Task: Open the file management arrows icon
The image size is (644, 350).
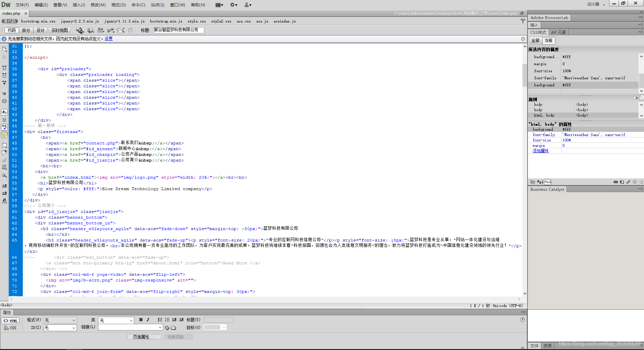Action: coord(101,30)
